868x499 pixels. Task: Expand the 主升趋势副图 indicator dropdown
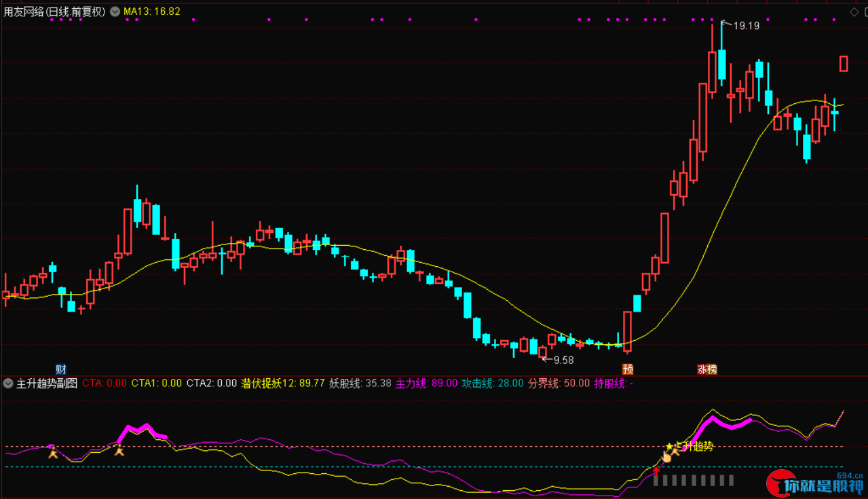pyautogui.click(x=8, y=383)
